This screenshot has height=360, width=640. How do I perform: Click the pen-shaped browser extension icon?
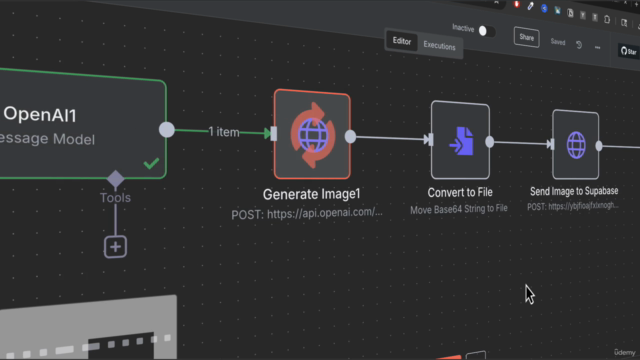point(530,6)
